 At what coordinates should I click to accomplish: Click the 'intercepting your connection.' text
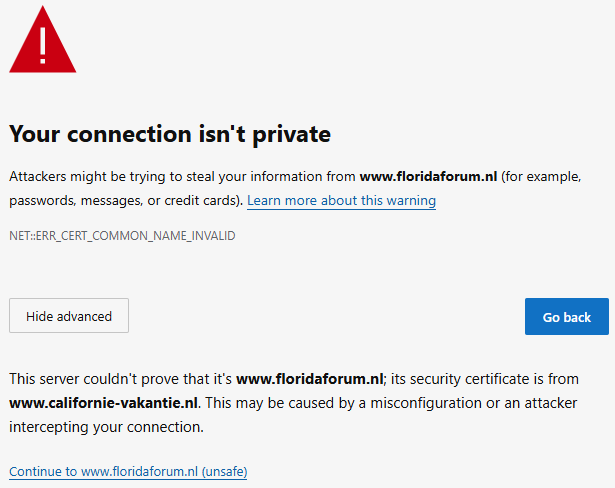107,427
